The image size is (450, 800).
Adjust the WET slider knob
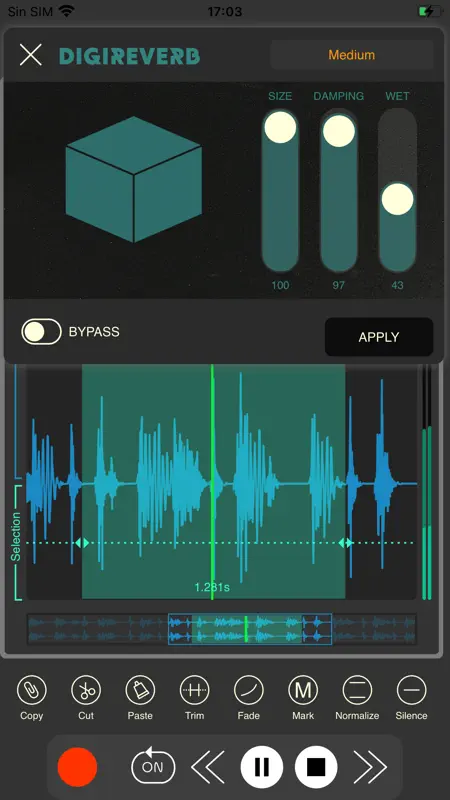coord(397,199)
